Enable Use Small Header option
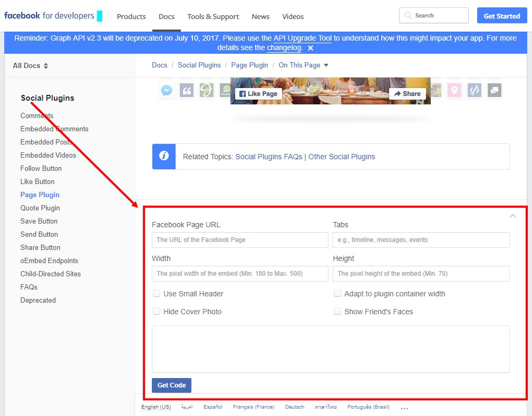 pos(157,293)
